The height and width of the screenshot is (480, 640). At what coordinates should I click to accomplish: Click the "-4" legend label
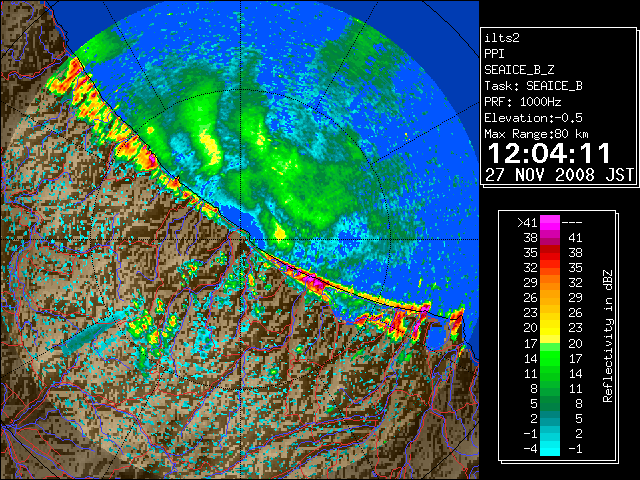(530, 448)
